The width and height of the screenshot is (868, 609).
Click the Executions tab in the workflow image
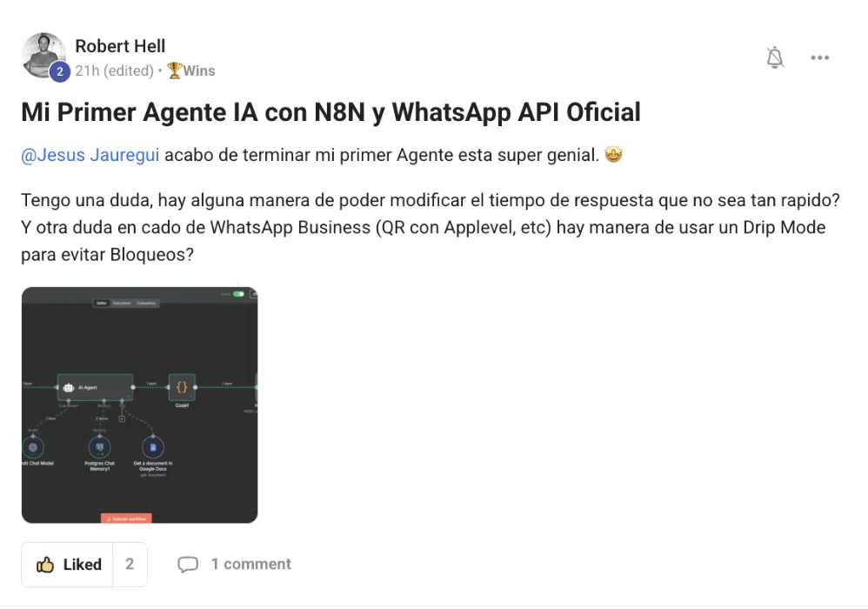[x=122, y=304]
